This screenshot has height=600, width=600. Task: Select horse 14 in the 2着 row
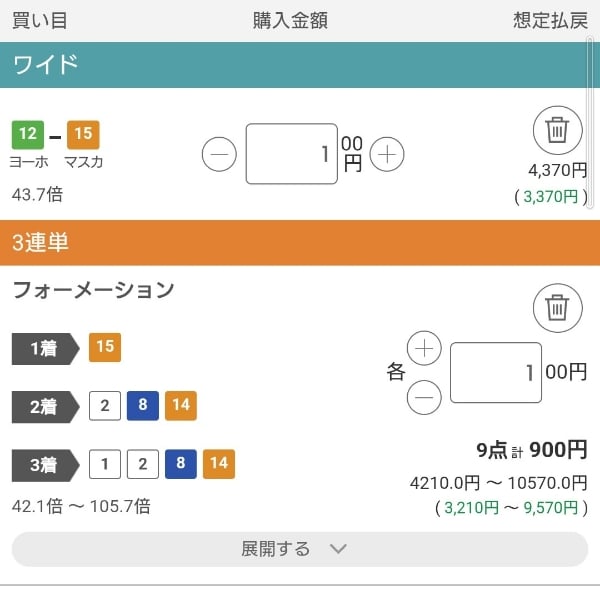tap(181, 405)
